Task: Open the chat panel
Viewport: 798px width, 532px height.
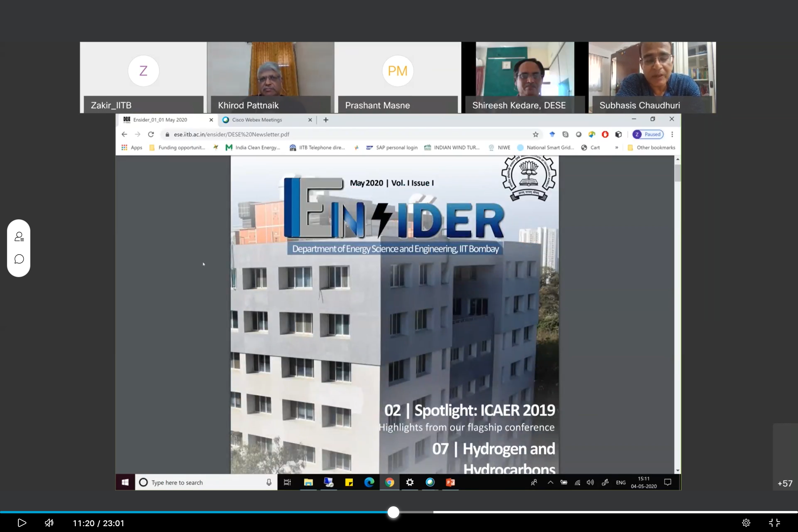Action: coord(19,259)
